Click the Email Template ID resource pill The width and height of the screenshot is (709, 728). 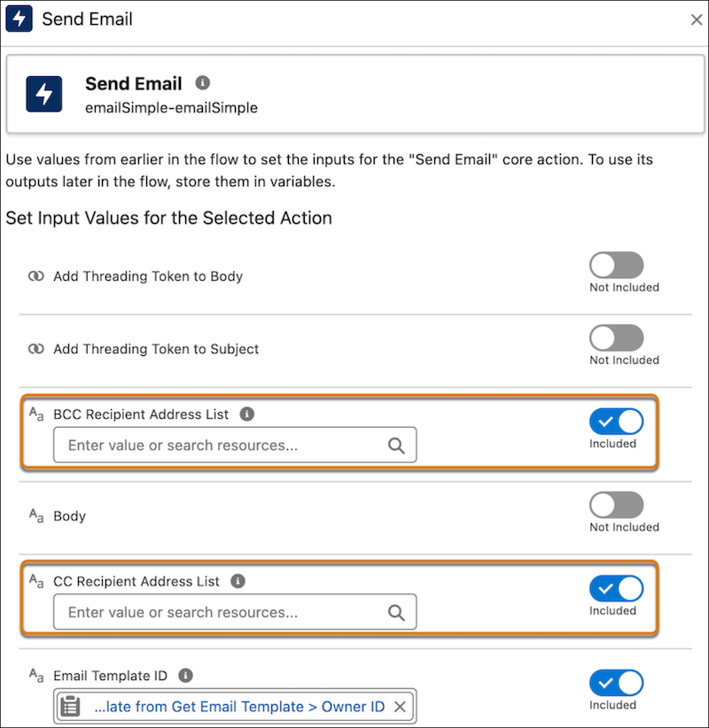238,707
